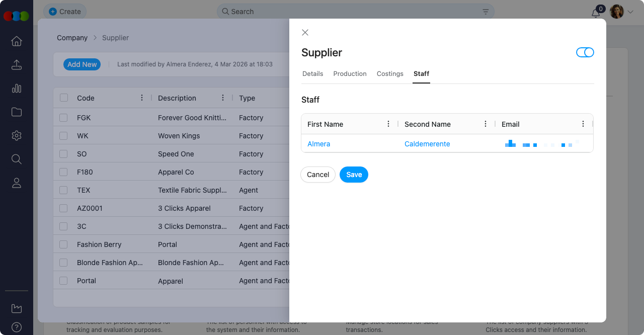
Task: Expand the user profile avatar dropdown
Action: pos(621,12)
